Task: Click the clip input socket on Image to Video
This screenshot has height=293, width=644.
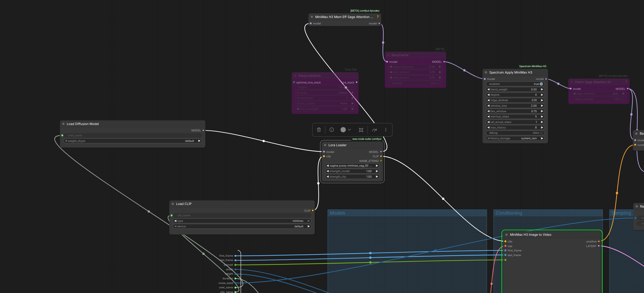Action: [505, 241]
